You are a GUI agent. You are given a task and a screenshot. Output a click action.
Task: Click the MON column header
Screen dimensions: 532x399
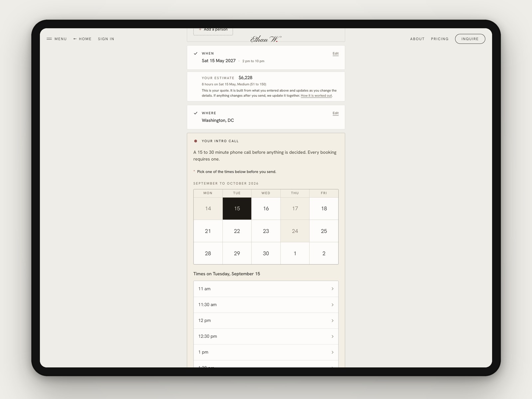coord(208,193)
